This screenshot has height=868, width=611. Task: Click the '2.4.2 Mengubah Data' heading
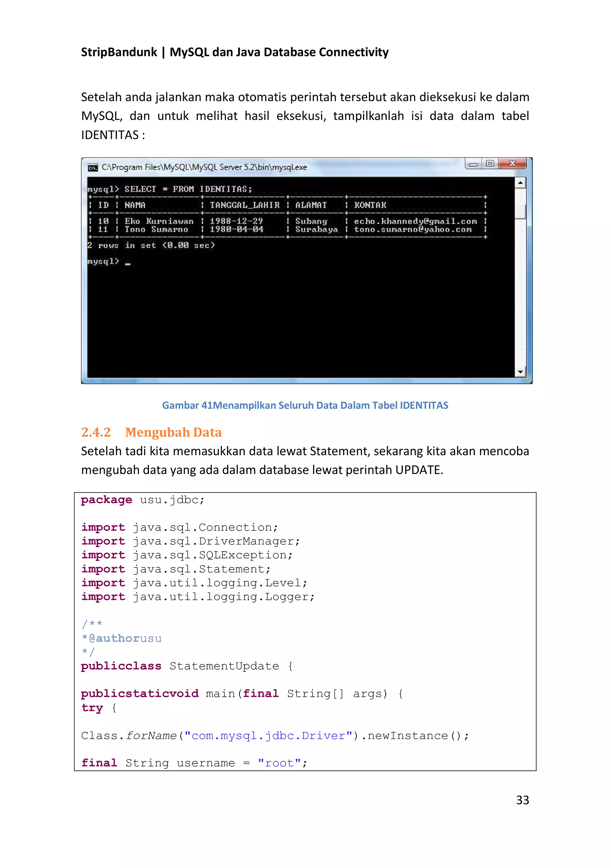[x=151, y=432]
